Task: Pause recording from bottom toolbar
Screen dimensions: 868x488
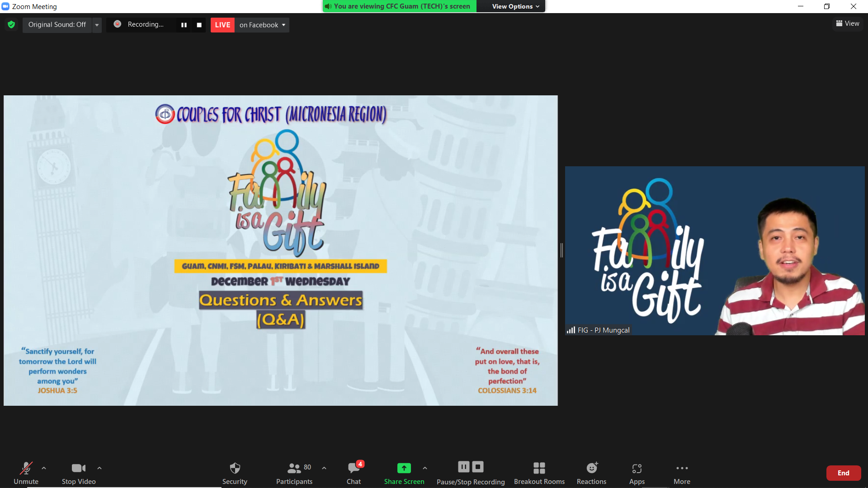Action: tap(464, 467)
